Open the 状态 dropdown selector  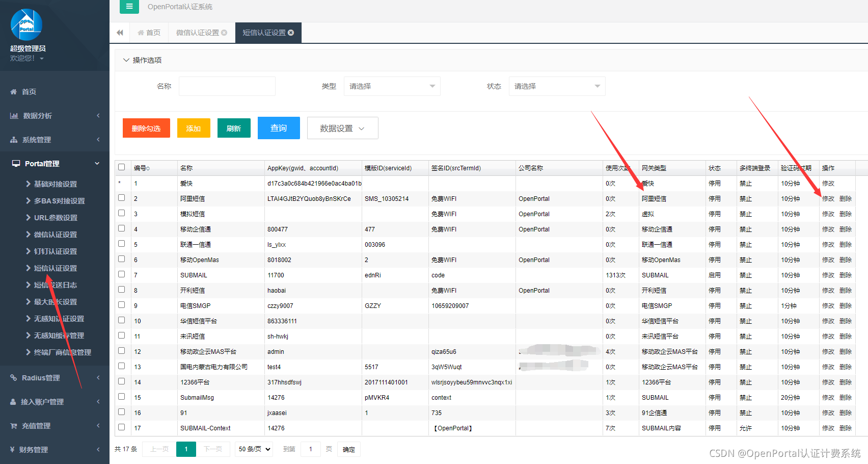click(557, 86)
